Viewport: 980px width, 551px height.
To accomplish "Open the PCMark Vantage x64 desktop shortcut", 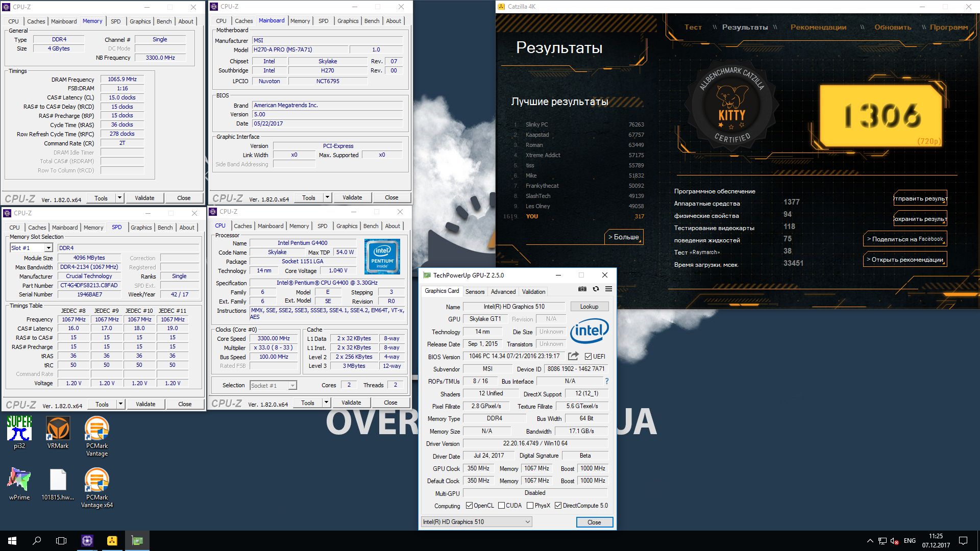I will click(97, 488).
